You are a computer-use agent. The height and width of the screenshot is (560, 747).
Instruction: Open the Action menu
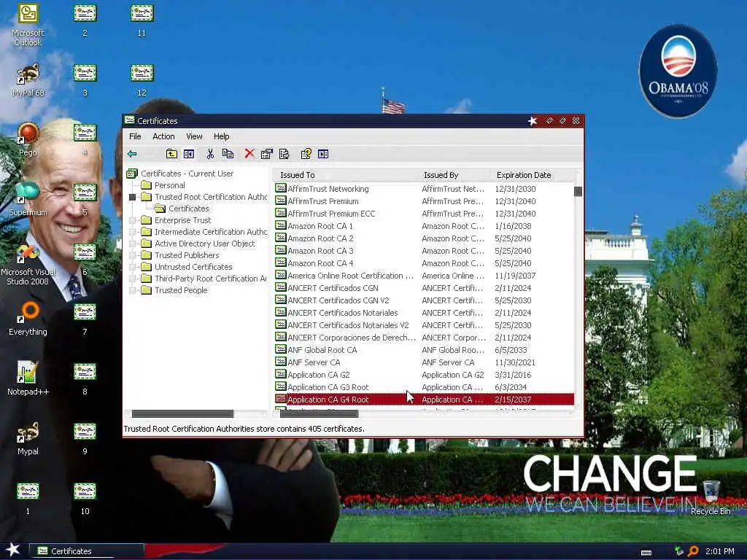[x=163, y=136]
